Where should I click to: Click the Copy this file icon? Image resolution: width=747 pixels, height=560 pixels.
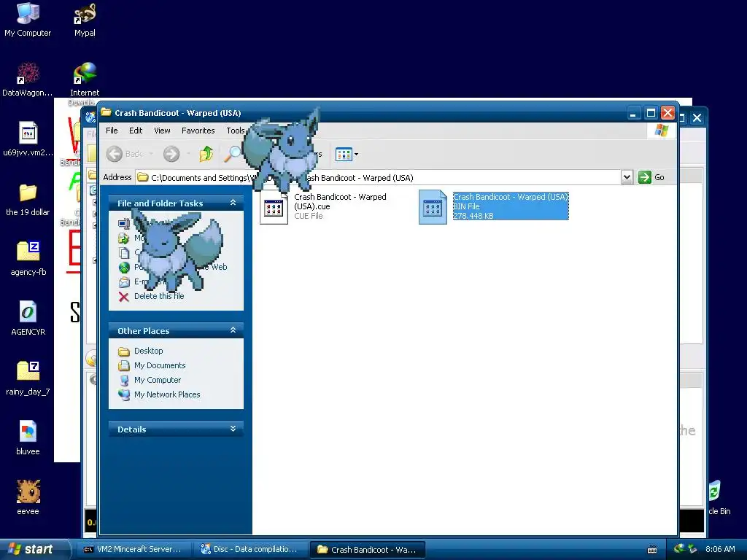(x=124, y=253)
